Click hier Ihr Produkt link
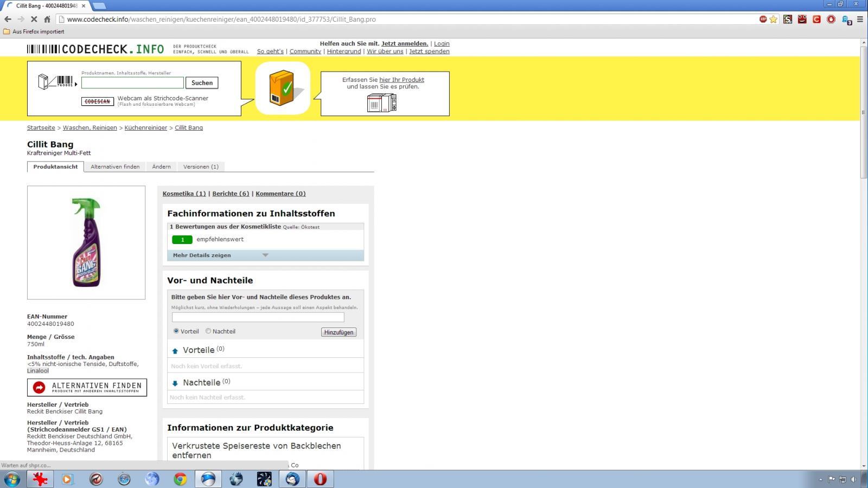868x488 pixels. [401, 80]
